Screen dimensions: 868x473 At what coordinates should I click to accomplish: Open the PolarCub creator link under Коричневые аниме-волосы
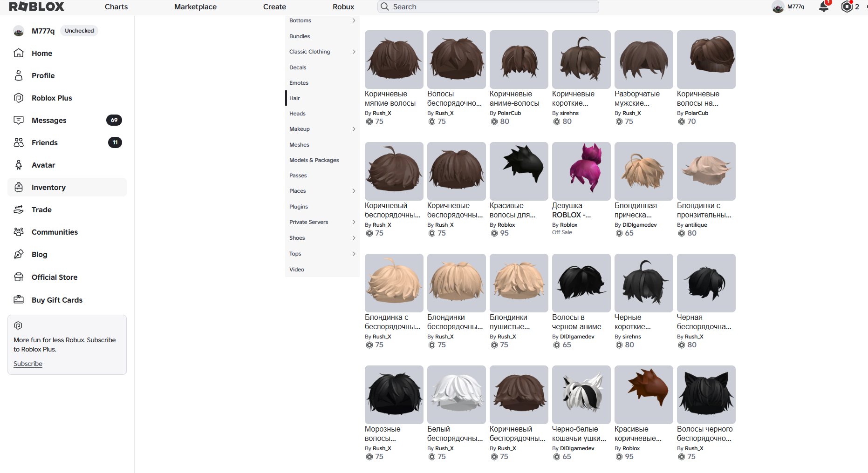point(509,113)
